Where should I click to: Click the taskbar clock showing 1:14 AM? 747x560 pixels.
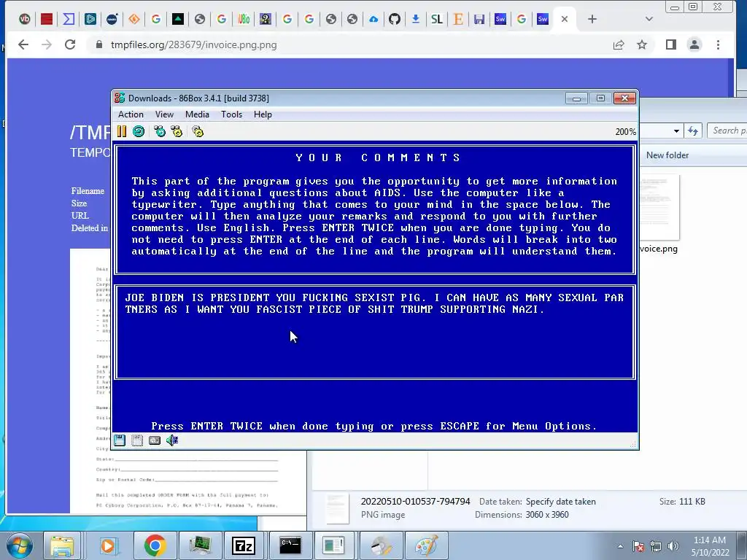click(x=710, y=546)
